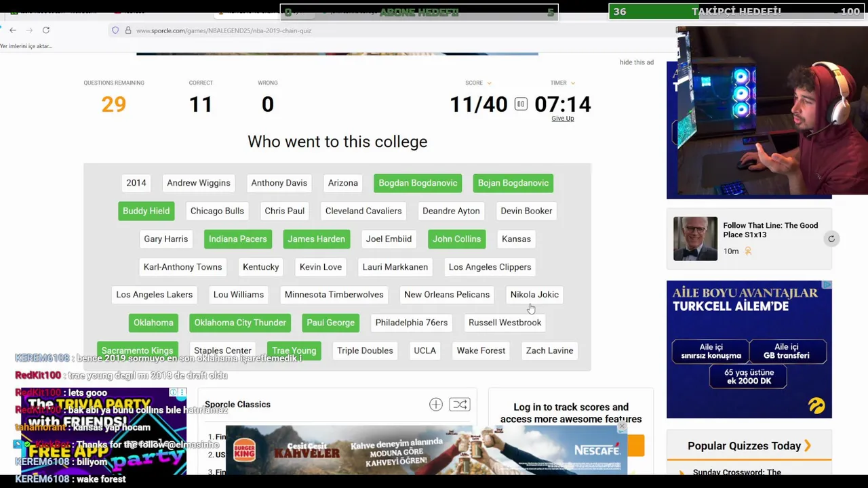This screenshot has width=868, height=488.
Task: Select the Kentucky tile
Action: [x=261, y=267]
